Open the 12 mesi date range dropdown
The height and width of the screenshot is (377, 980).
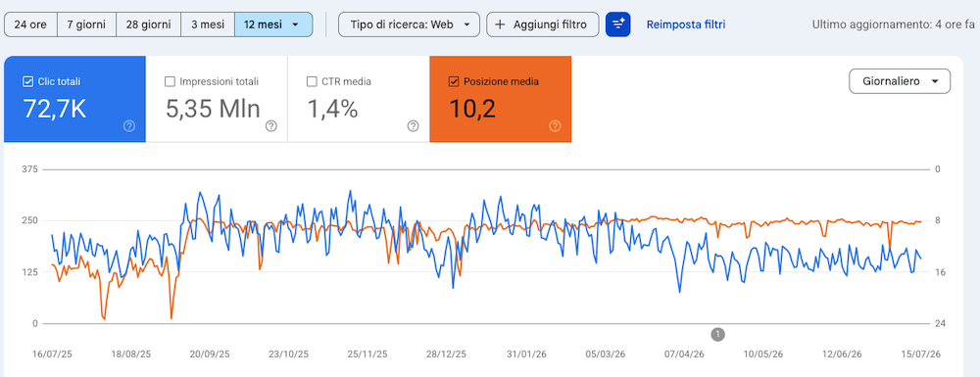pos(273,24)
